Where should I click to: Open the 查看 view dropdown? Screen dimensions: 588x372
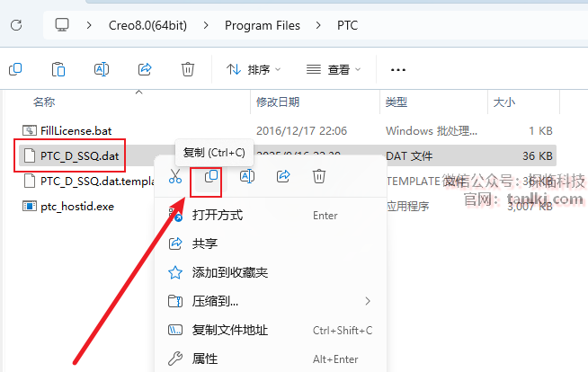pos(334,70)
